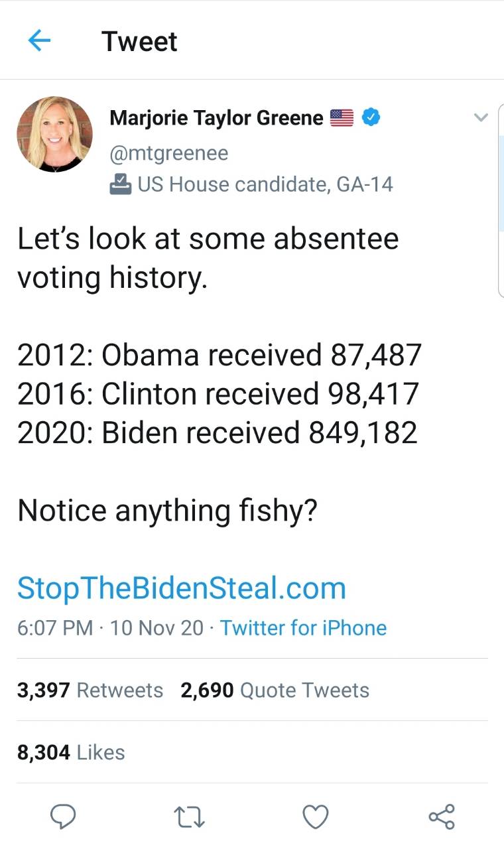This screenshot has height=849, width=504.
Task: Click the reply speech bubble icon
Action: (63, 816)
